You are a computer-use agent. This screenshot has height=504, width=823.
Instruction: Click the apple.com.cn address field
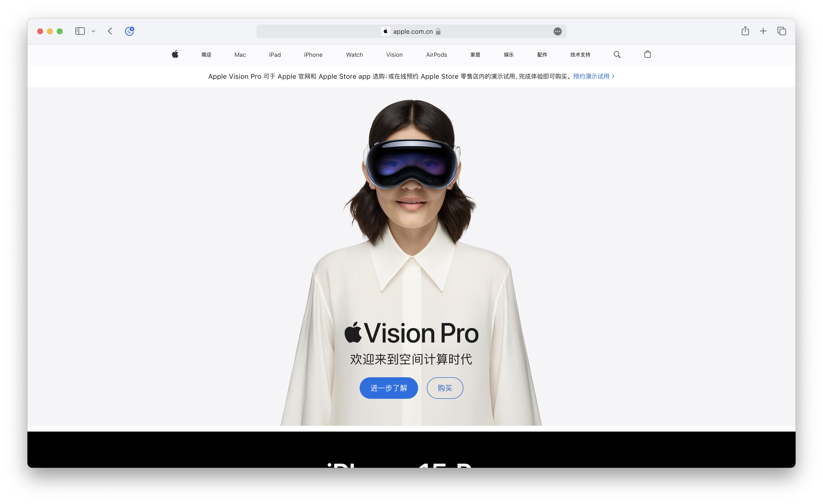(411, 31)
